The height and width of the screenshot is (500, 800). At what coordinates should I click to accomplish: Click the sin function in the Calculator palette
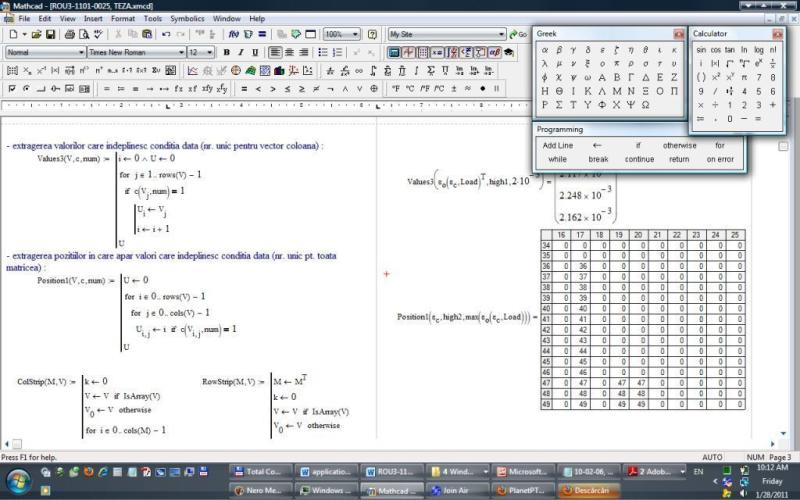[701, 49]
